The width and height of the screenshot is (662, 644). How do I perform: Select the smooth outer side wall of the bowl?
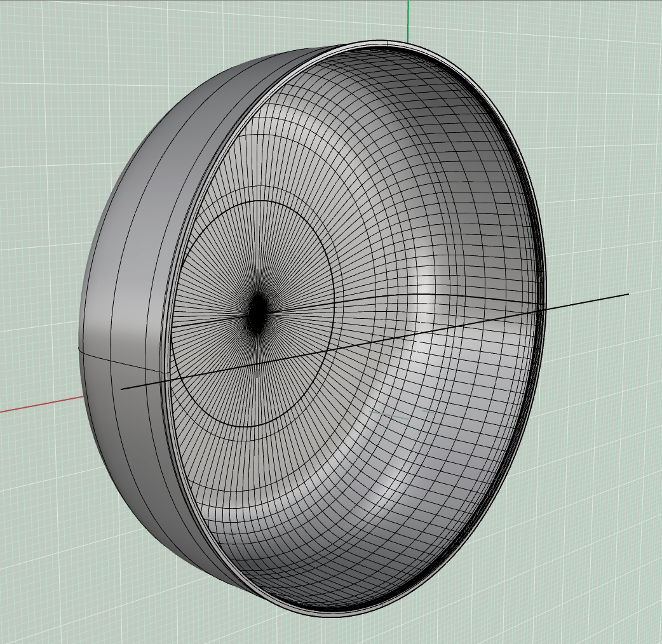coord(131,295)
